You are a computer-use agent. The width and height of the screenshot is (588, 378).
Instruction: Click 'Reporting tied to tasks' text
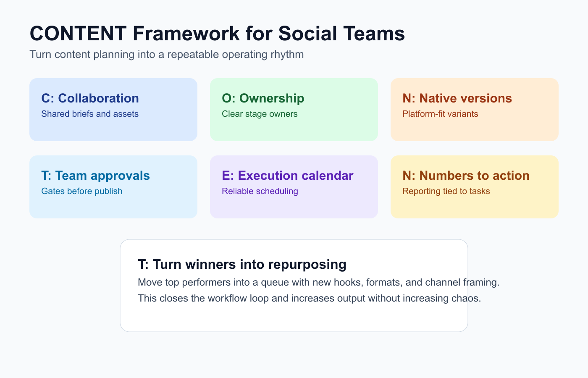446,191
